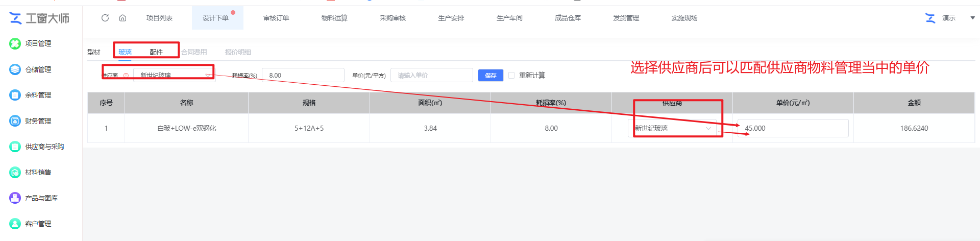The height and width of the screenshot is (241, 980).
Task: Expand the 演示 user menu arrow
Action: pyautogui.click(x=972, y=18)
